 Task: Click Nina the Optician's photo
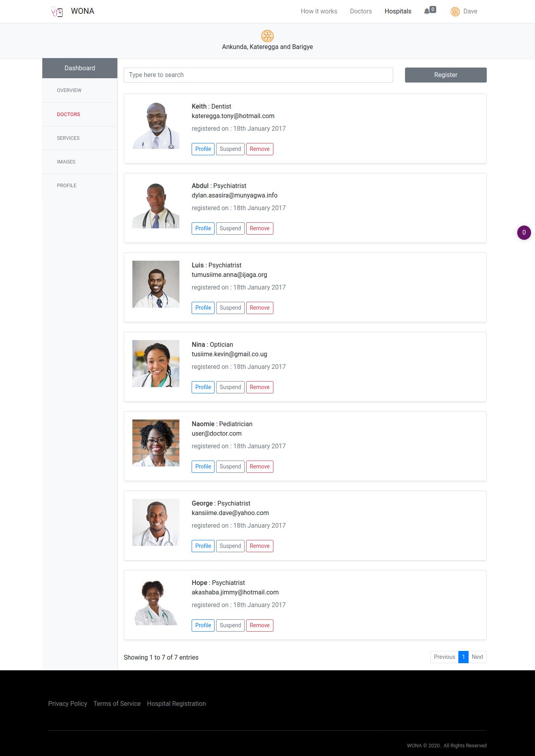(156, 364)
